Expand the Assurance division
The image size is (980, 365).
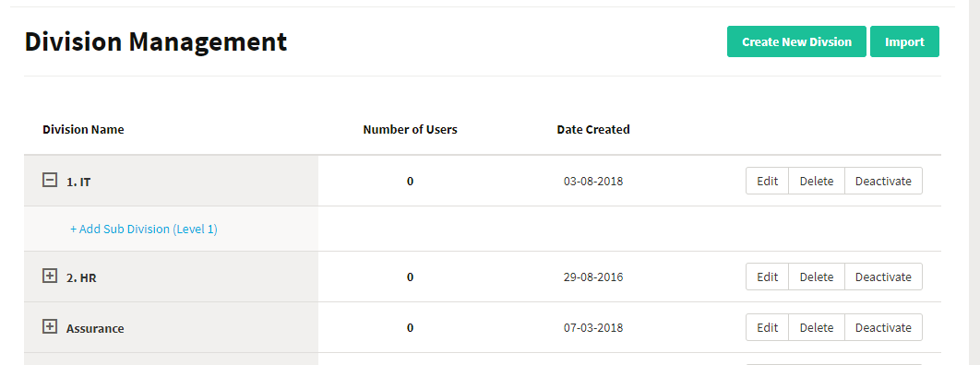coord(50,326)
